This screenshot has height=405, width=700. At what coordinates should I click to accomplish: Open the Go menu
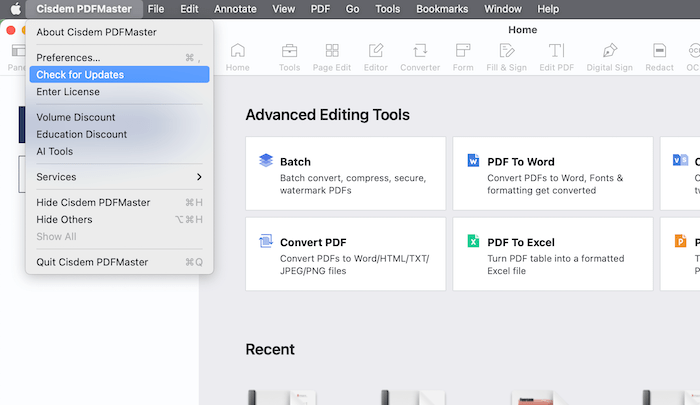coord(352,9)
